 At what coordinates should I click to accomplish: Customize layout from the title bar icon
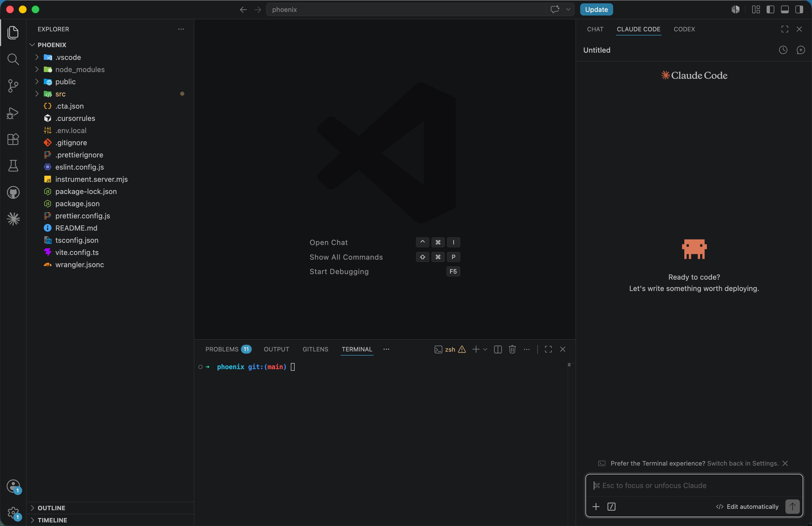point(756,9)
